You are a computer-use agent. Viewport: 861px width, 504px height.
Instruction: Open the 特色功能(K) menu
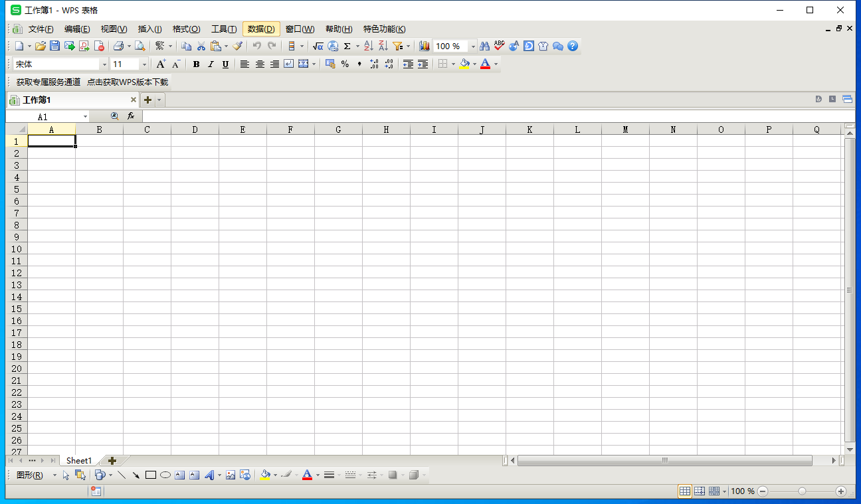coord(385,29)
